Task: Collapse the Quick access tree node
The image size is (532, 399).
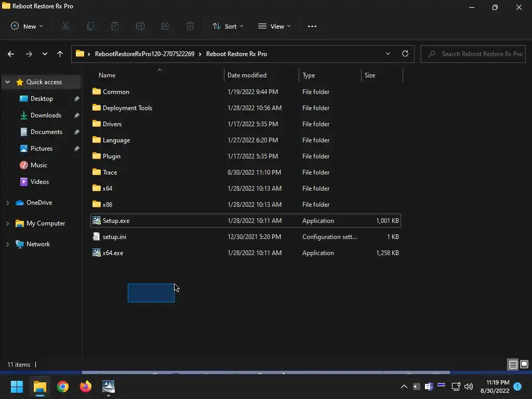Action: point(7,82)
